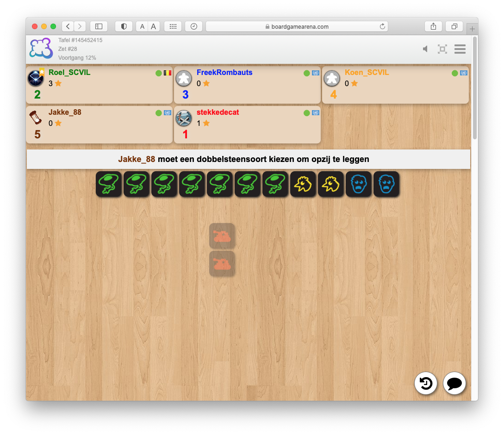This screenshot has width=504, height=435.
Task: Pick the first green ray gun die
Action: point(109,184)
